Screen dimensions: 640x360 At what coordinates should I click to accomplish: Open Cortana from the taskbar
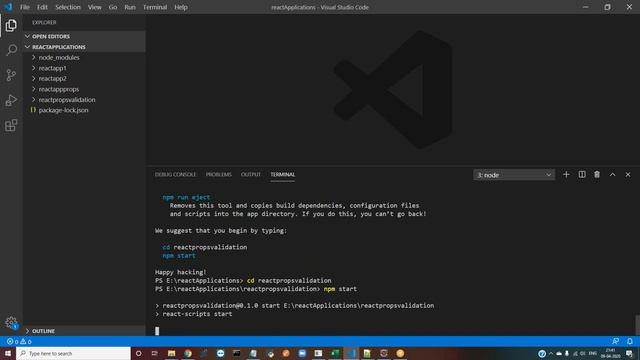[x=138, y=353]
